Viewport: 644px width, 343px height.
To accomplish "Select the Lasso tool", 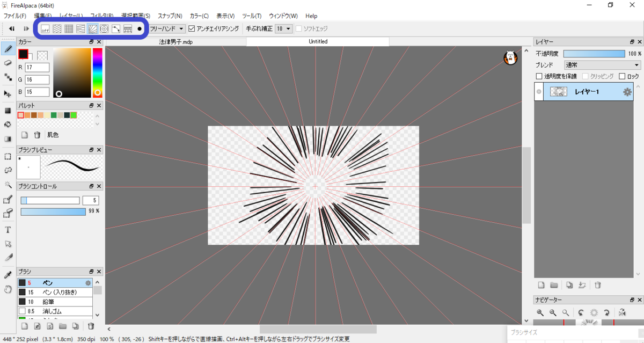I will pos(8,171).
